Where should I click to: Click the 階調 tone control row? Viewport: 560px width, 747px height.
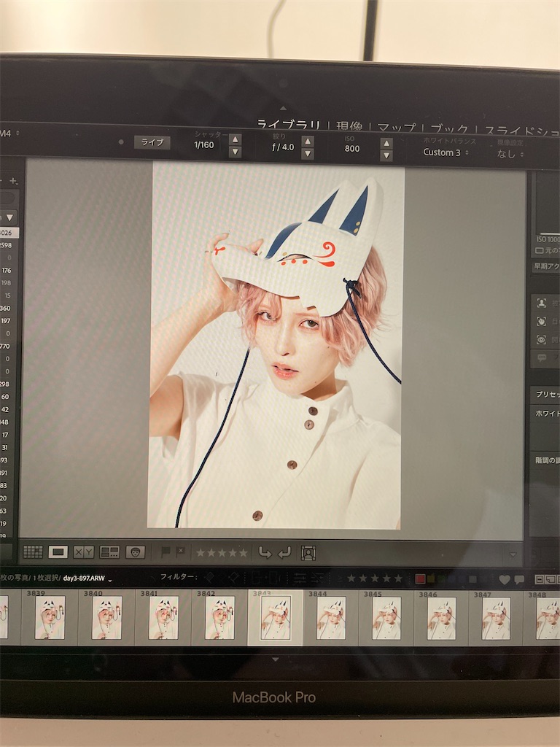point(546,460)
